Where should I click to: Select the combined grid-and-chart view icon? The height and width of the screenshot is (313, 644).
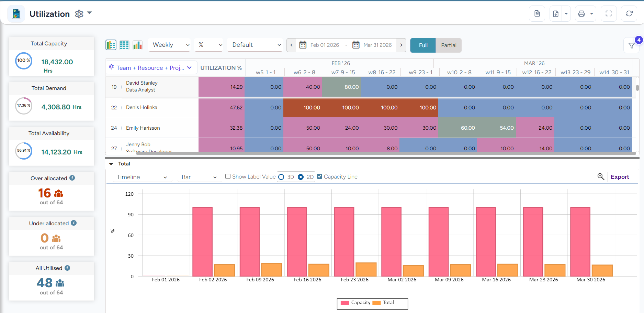point(111,45)
